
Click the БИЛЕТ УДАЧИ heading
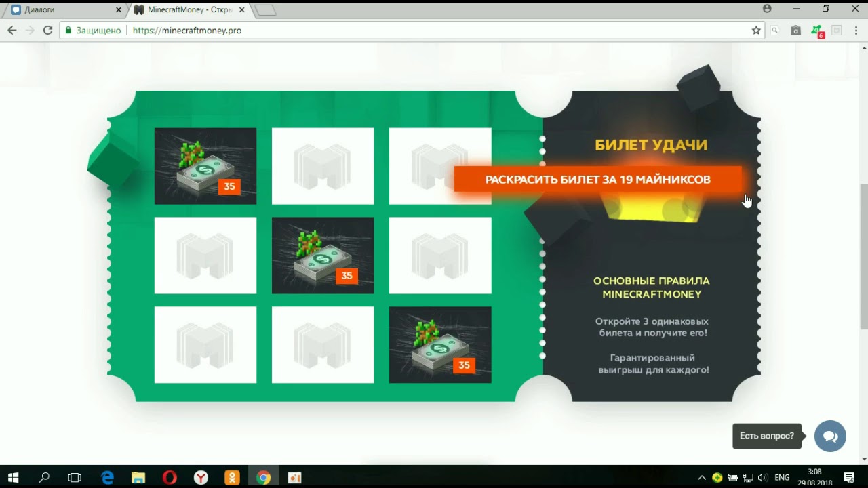coord(651,145)
